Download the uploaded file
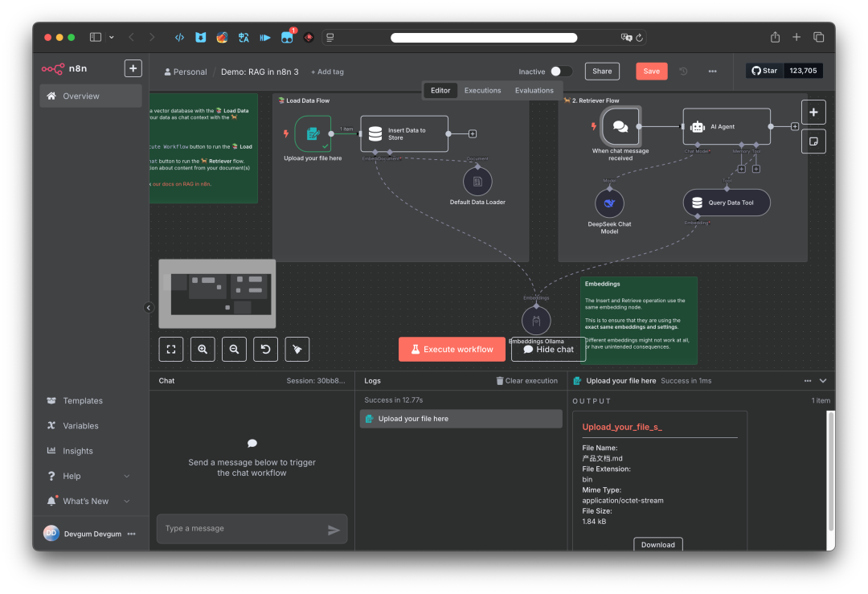 [657, 545]
